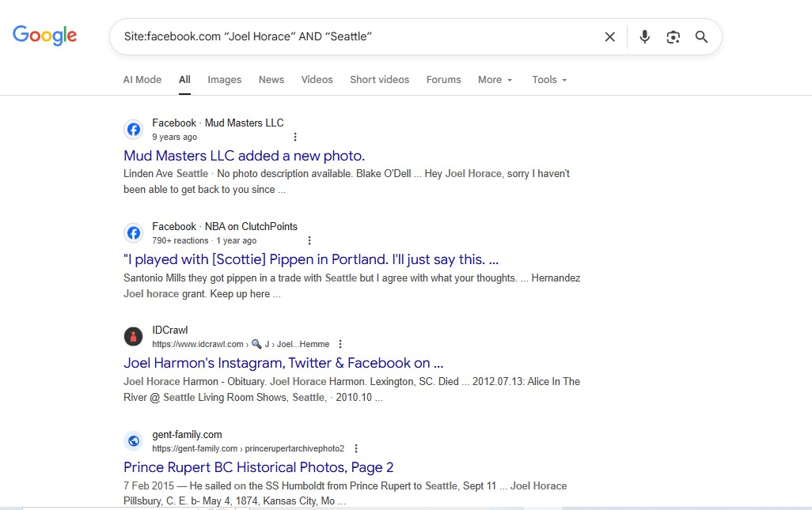The width and height of the screenshot is (812, 510).
Task: Click the Facebook favicon on Mud Masters result
Action: [133, 129]
